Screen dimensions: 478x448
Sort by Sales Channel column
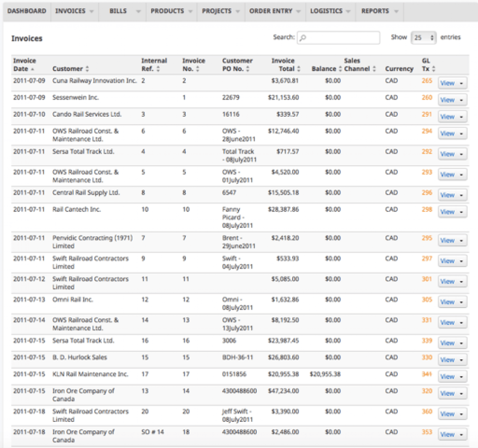374,69
